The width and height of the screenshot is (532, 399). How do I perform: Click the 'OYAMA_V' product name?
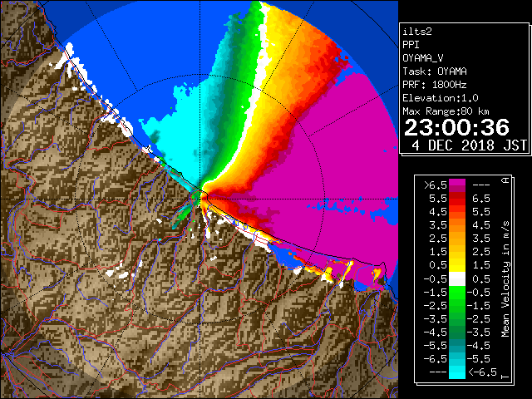pos(423,58)
